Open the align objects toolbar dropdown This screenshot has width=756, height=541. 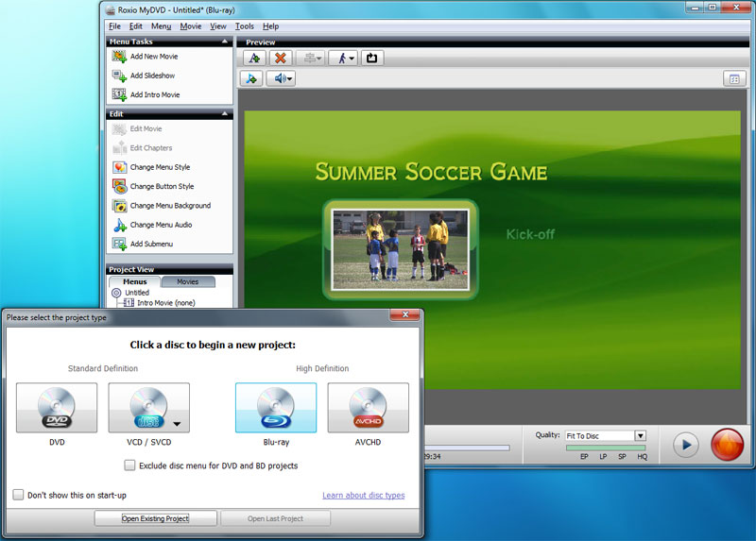311,59
